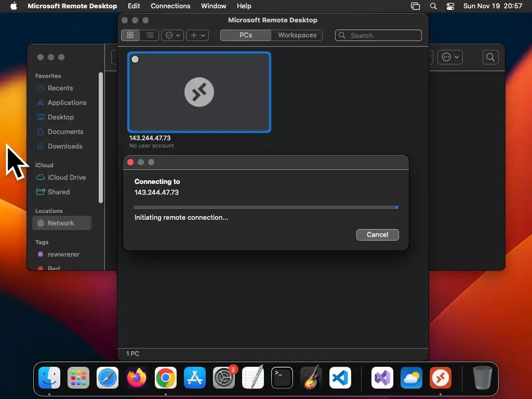
Task: Click the 1 PC status bar text
Action: 132,353
